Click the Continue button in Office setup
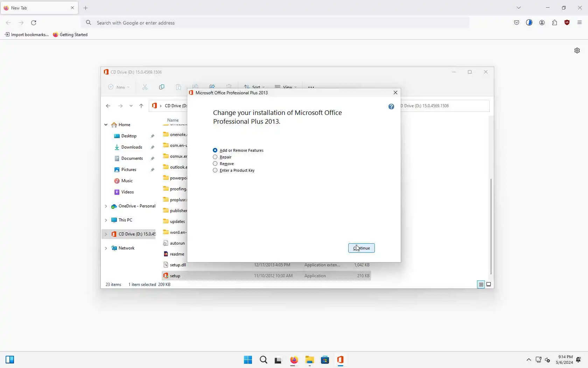The width and height of the screenshot is (588, 368). tap(361, 248)
